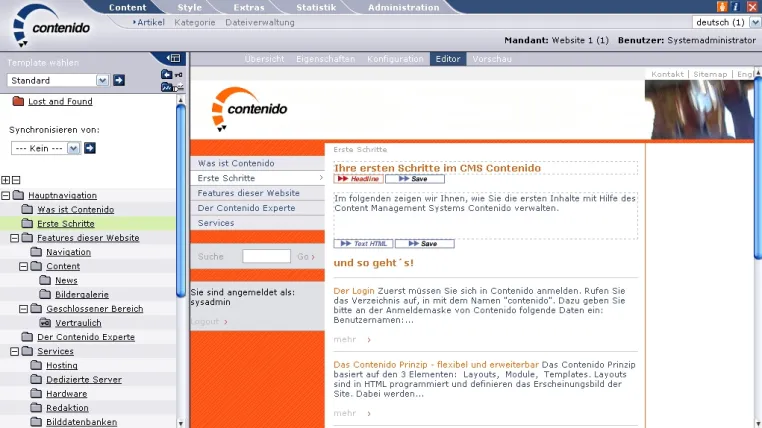Click the arrow button beside Kein sync dropdown
Screen dimensions: 762x428
[90, 148]
